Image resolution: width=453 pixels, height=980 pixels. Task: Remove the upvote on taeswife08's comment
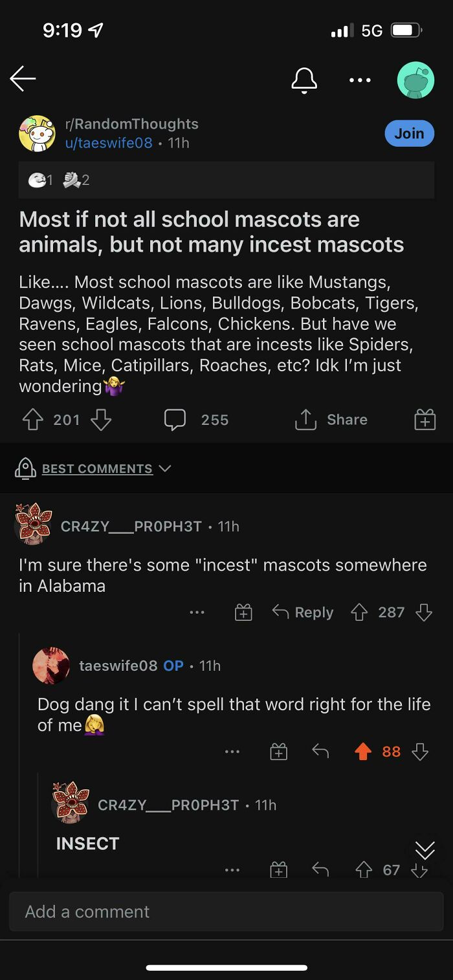pos(363,751)
